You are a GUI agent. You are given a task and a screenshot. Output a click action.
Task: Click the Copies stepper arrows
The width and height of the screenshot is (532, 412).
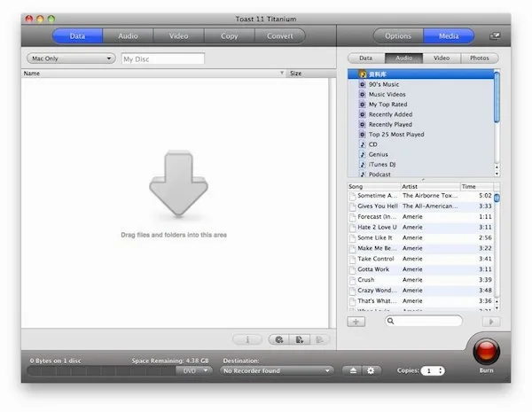tap(440, 370)
